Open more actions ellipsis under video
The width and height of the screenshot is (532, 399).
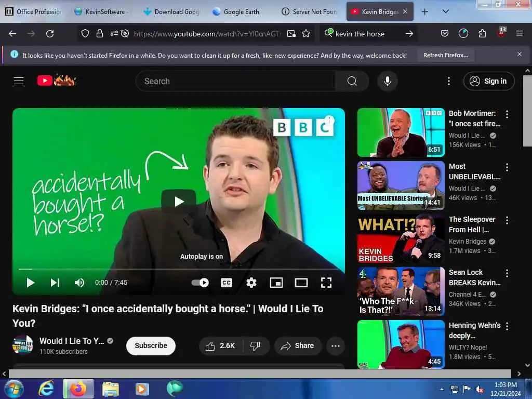point(336,345)
